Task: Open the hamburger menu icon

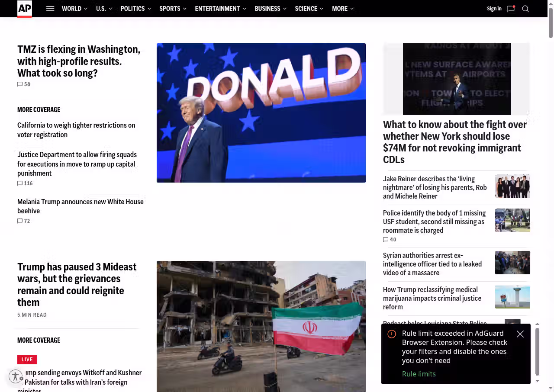Action: pos(50,9)
